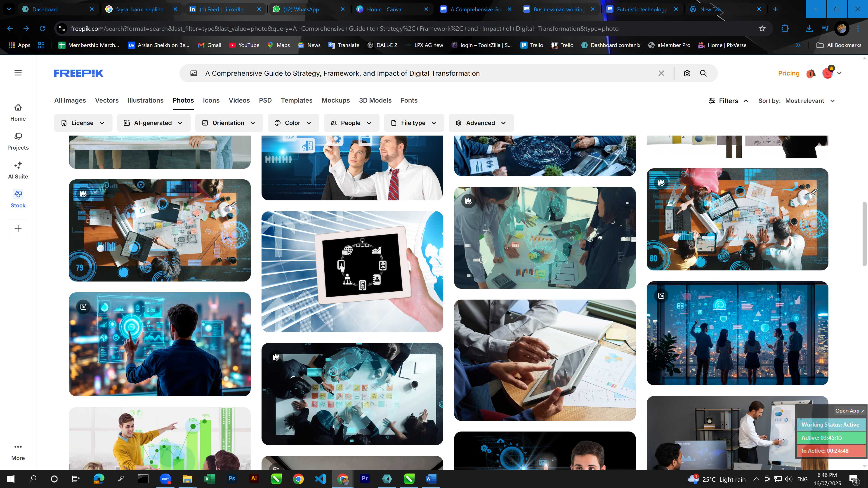The height and width of the screenshot is (488, 868).
Task: Click the search magnifier icon
Action: (703, 73)
